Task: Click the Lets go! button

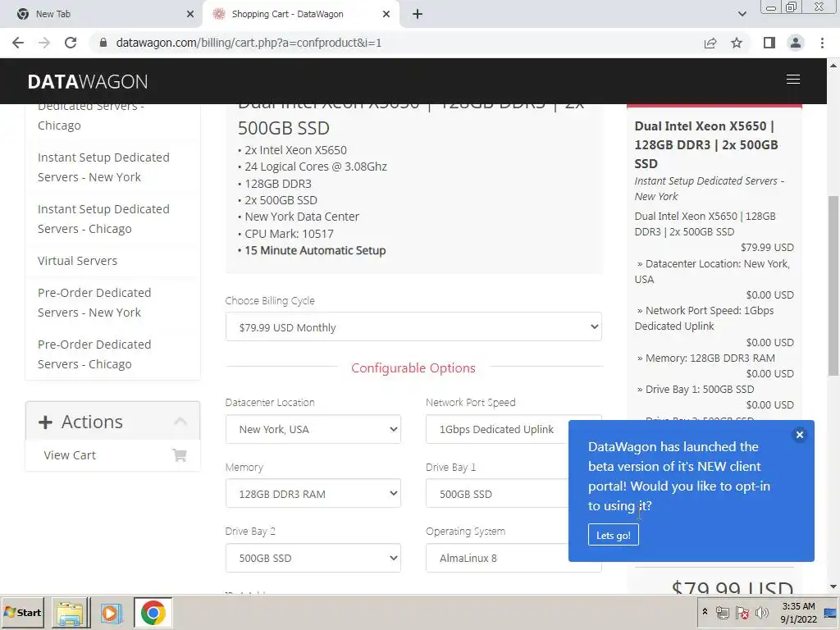Action: coord(614,535)
